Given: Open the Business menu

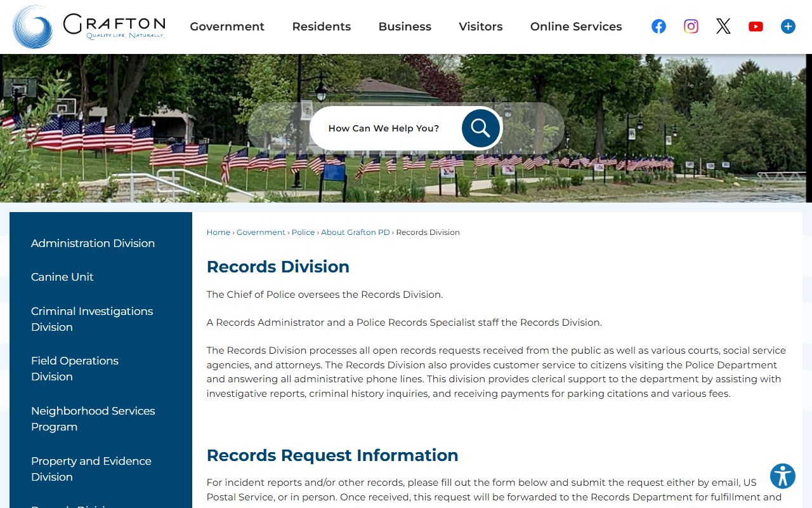Looking at the screenshot, I should [x=405, y=27].
